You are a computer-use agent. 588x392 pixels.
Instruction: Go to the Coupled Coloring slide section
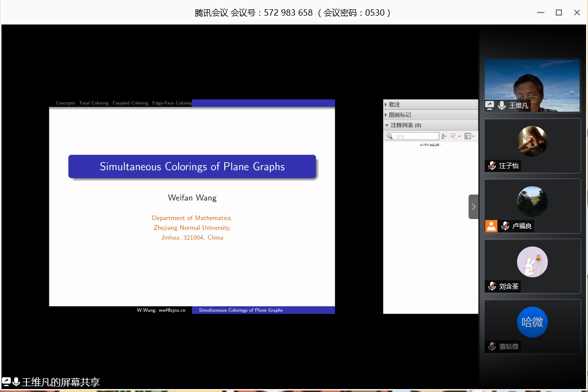(130, 103)
